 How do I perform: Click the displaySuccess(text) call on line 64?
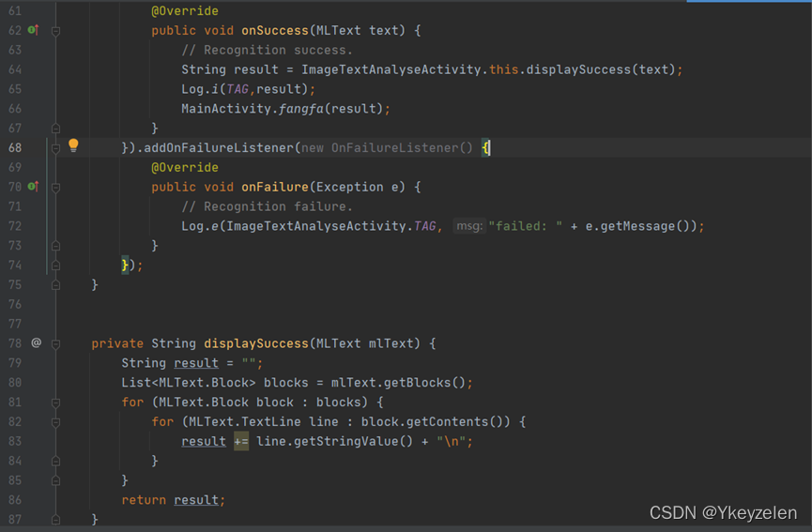tap(601, 69)
